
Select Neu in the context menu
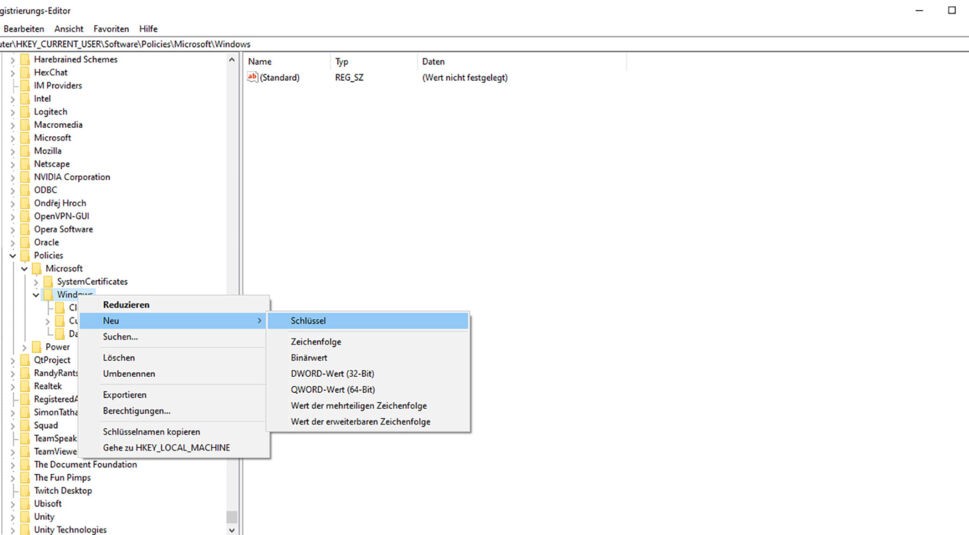point(174,321)
